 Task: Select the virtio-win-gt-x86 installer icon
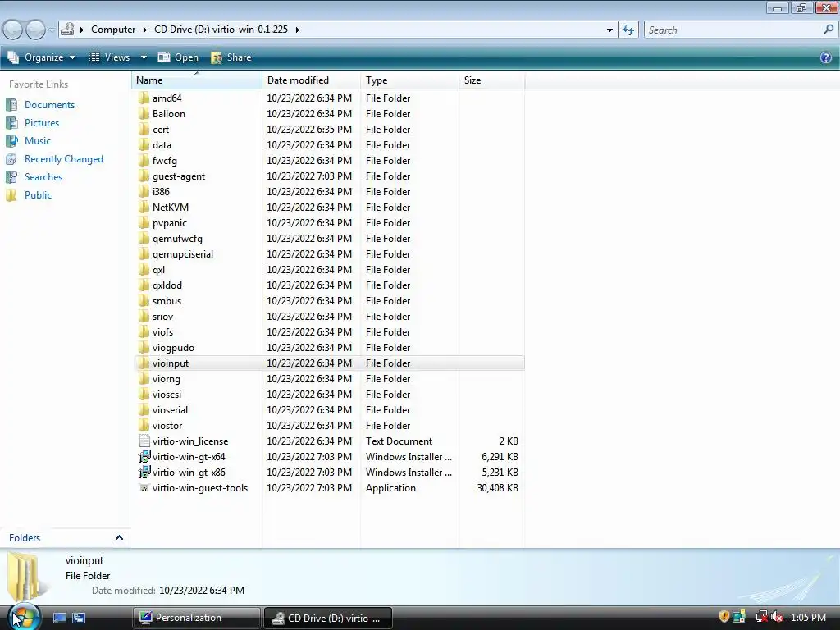point(144,472)
